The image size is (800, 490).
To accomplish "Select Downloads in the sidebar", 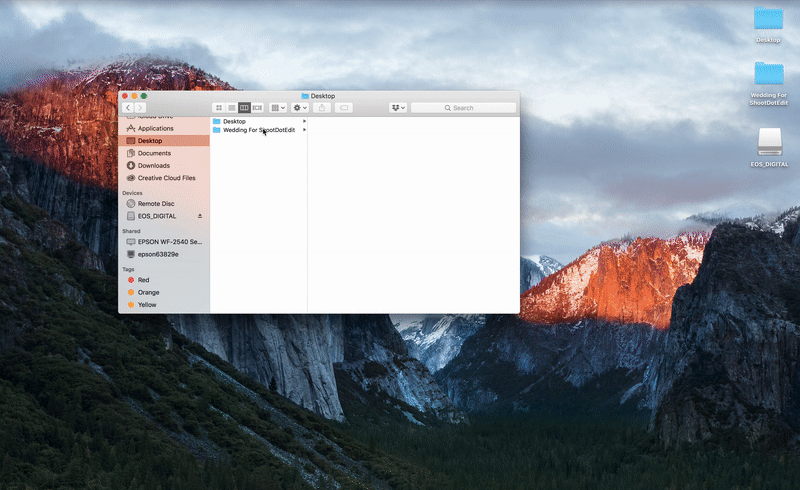I will coord(154,165).
